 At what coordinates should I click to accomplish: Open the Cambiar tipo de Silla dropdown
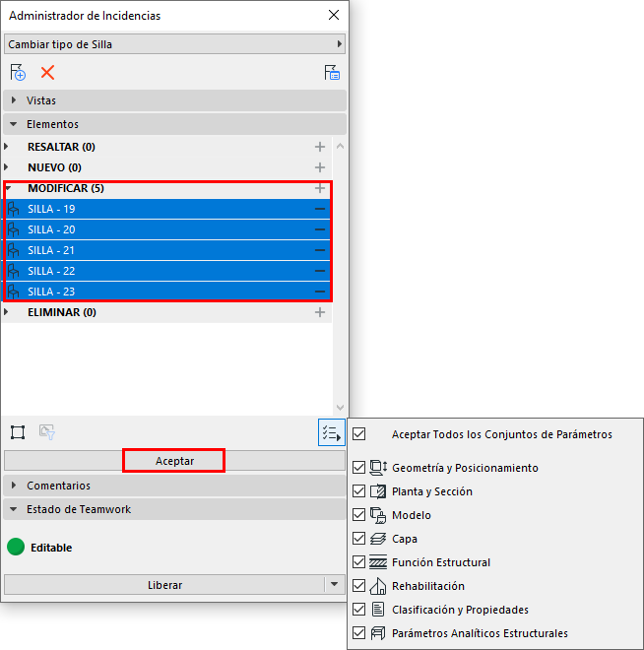coord(174,44)
